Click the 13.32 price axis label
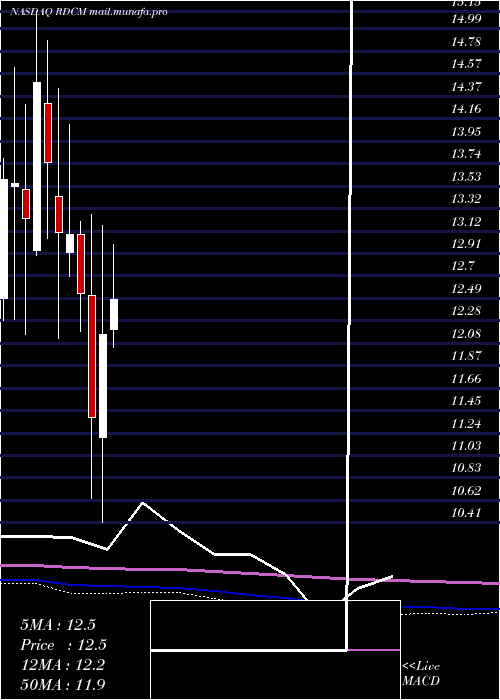The width and height of the screenshot is (500, 700). [466, 199]
